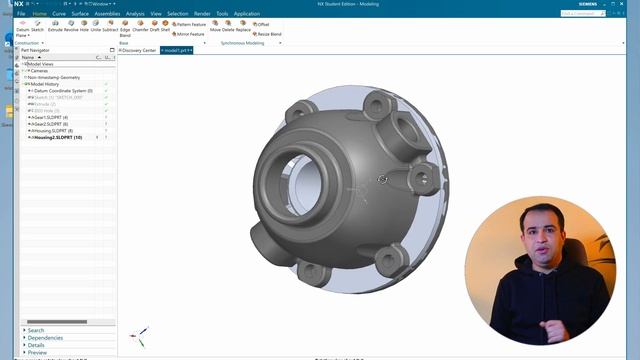
Task: Select the Chamfer tool
Action: [x=140, y=26]
